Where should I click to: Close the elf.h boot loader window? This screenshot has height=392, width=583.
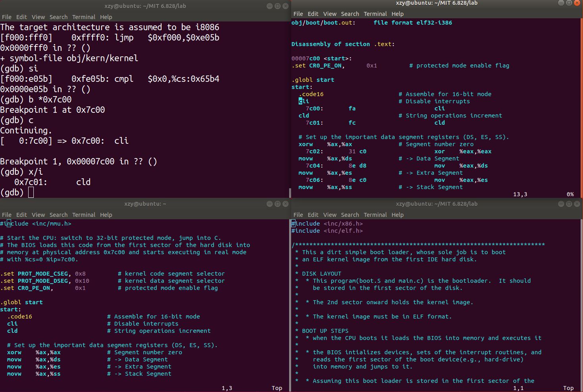click(577, 204)
